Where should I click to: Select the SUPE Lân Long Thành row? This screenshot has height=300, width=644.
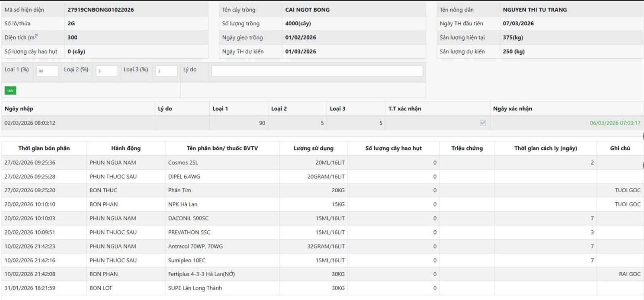[195, 288]
